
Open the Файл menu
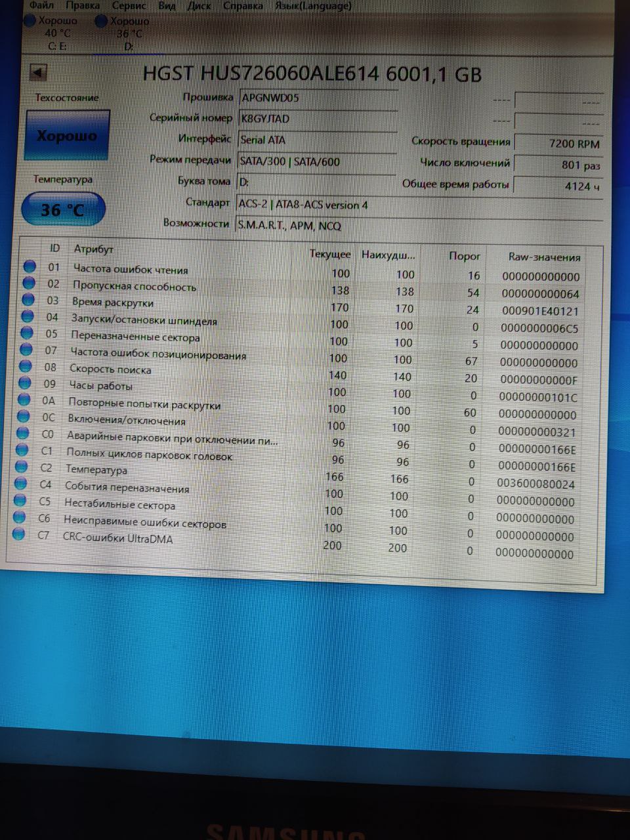point(41,5)
